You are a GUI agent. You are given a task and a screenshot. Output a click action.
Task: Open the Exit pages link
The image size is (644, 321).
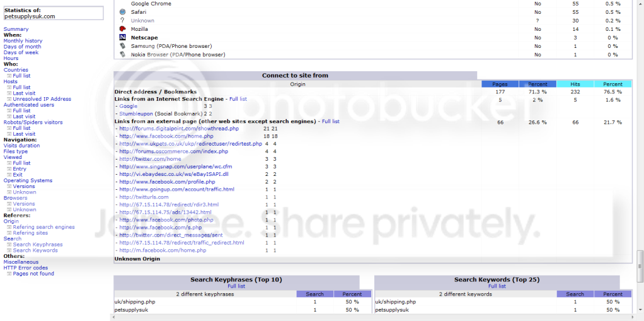coord(18,175)
